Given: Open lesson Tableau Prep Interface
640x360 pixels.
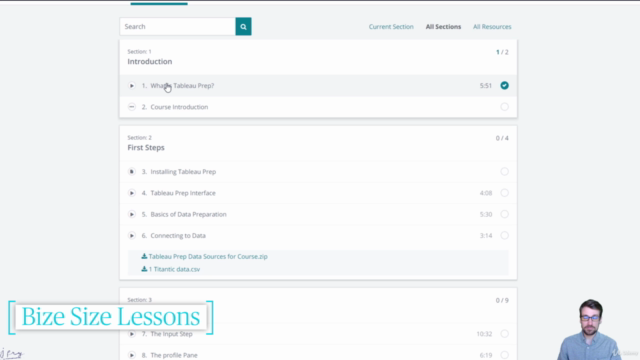Looking at the screenshot, I should (183, 193).
